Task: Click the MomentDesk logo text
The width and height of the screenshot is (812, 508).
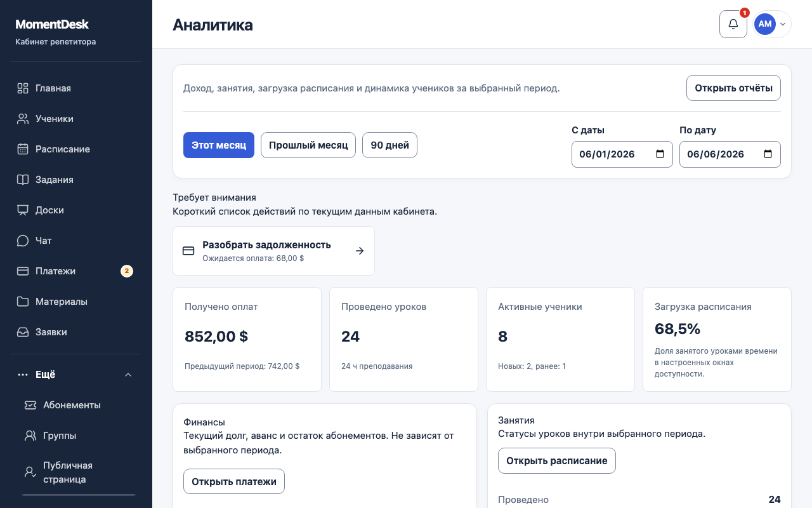Action: click(x=52, y=25)
